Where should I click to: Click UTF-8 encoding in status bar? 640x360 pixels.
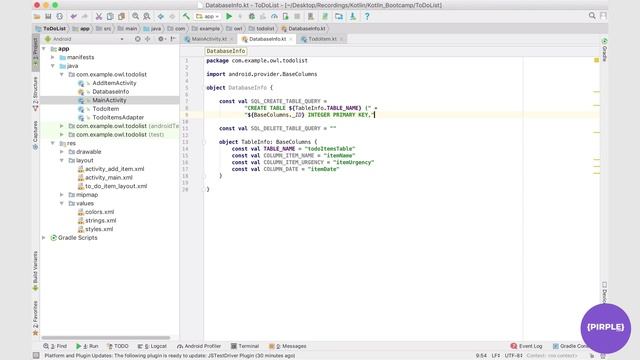[x=513, y=356]
